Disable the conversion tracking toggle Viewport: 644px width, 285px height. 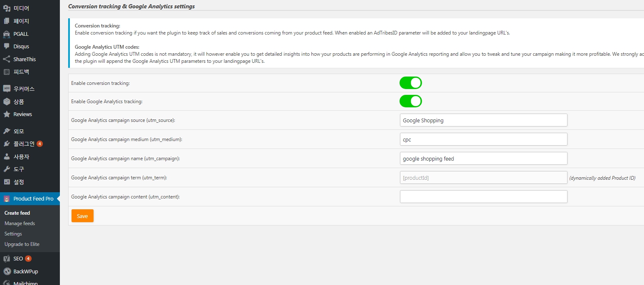click(410, 83)
